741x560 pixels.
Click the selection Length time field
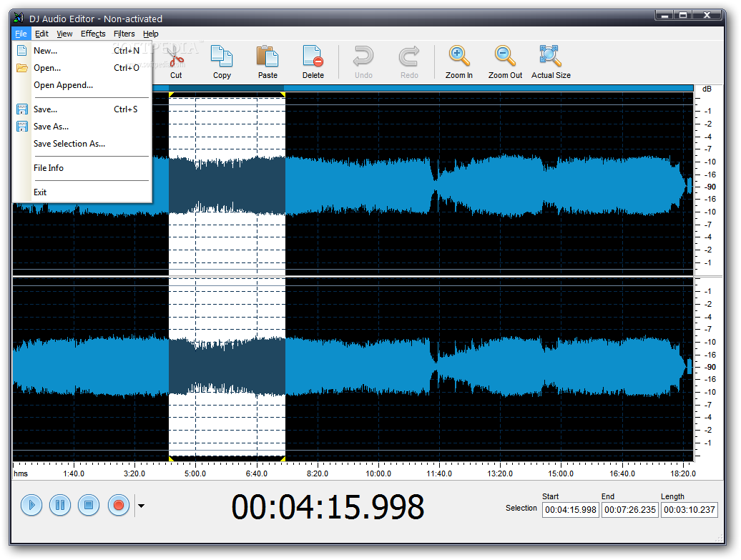689,510
